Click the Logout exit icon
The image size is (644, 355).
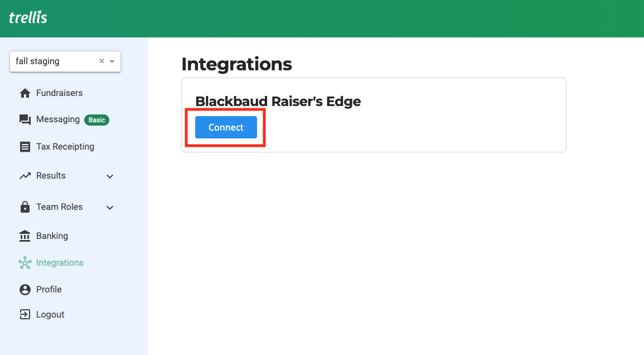(x=26, y=314)
